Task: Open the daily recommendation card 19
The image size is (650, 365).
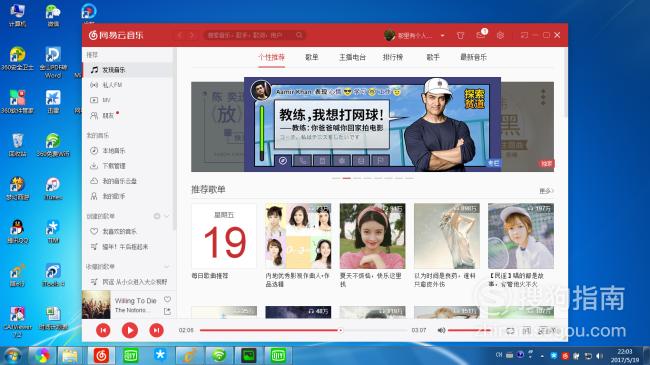Action: 224,236
